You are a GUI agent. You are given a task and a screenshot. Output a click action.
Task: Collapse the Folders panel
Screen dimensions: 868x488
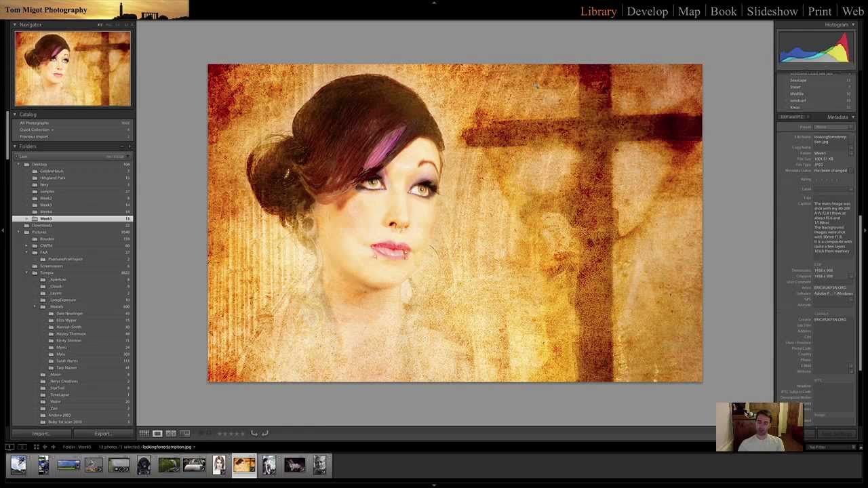click(15, 146)
